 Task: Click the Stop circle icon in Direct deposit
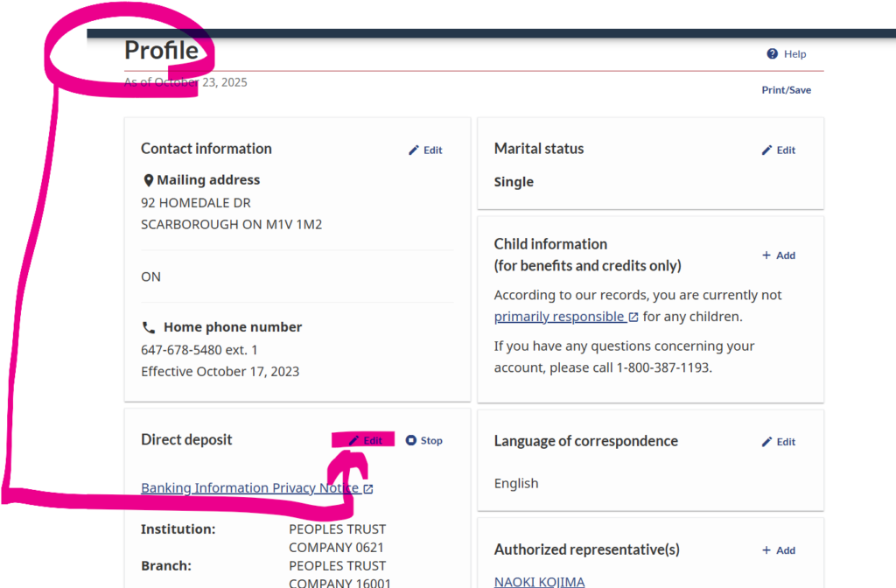coord(411,441)
